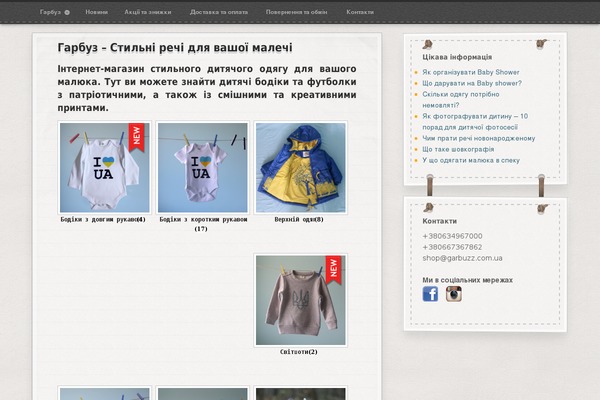Open the link Що дарувати на Baby shower?
The image size is (600, 400).
coord(472,83)
